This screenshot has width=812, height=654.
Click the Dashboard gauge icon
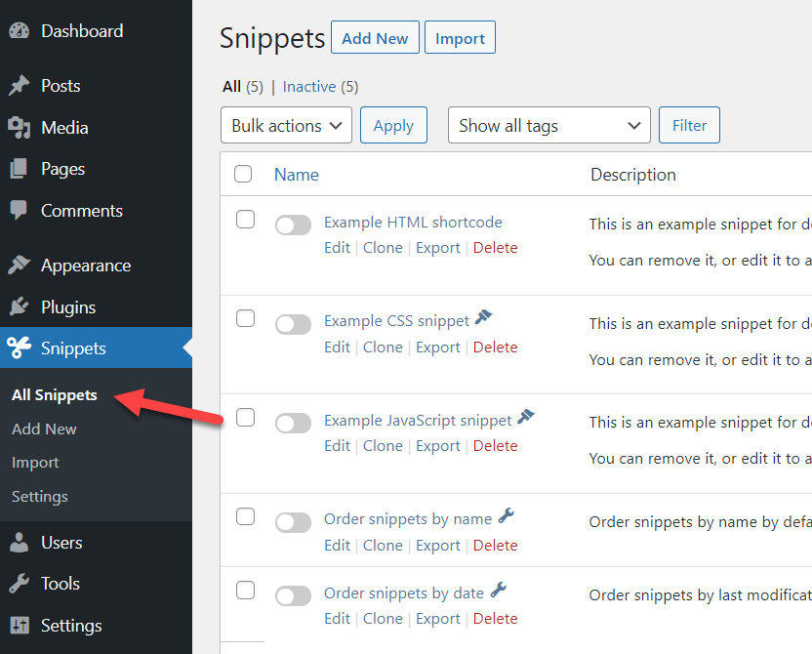20,31
